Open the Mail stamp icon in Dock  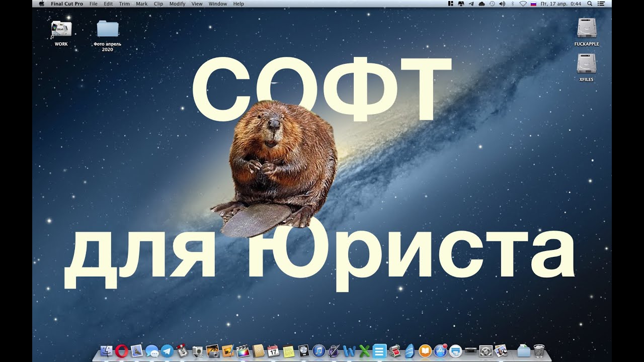click(137, 351)
